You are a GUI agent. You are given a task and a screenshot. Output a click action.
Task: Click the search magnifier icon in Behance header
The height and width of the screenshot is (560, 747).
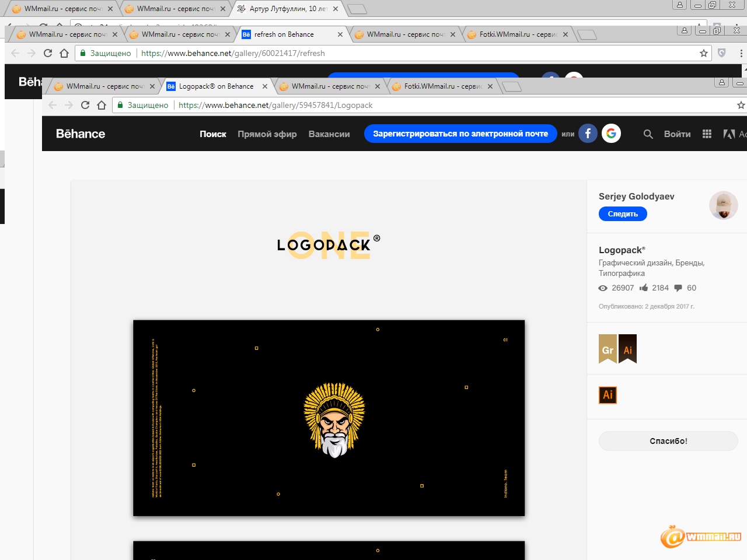[x=648, y=134]
